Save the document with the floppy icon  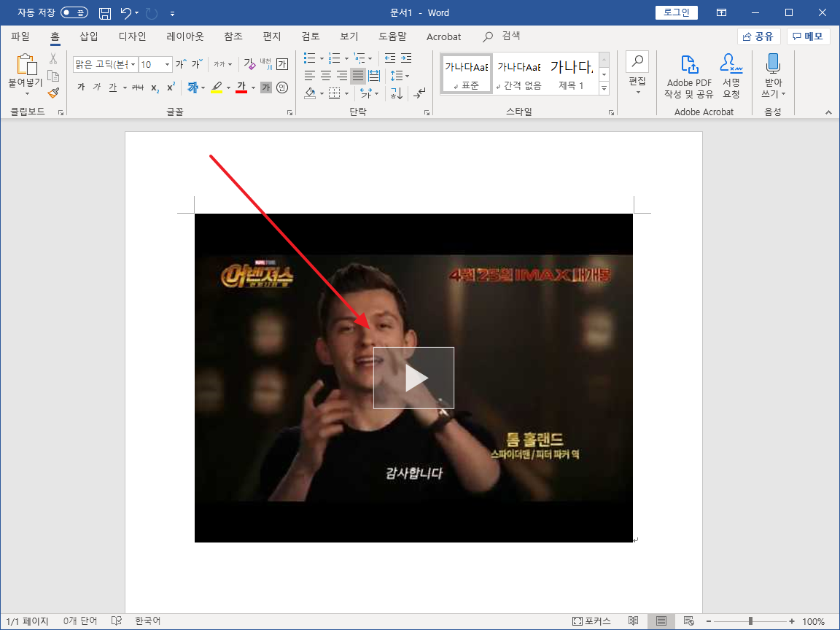pos(105,13)
